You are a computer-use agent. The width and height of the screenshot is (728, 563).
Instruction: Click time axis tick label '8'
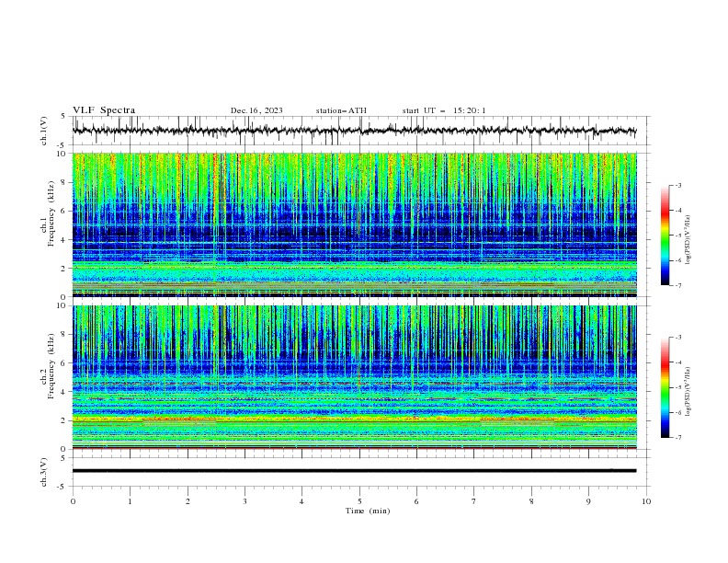pyautogui.click(x=531, y=501)
